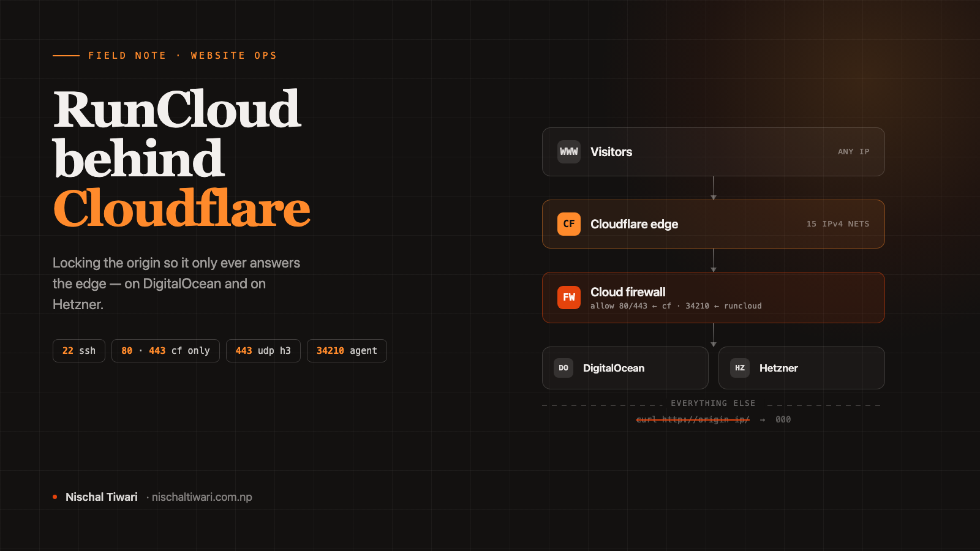This screenshot has width=980, height=551.
Task: Click the red FW firewall icon
Action: click(x=569, y=298)
